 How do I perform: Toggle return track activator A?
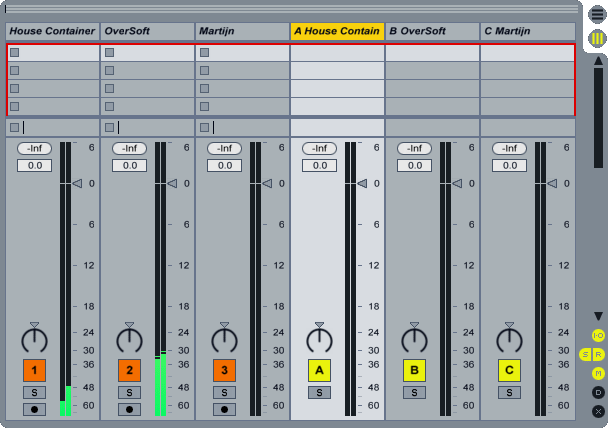click(319, 370)
